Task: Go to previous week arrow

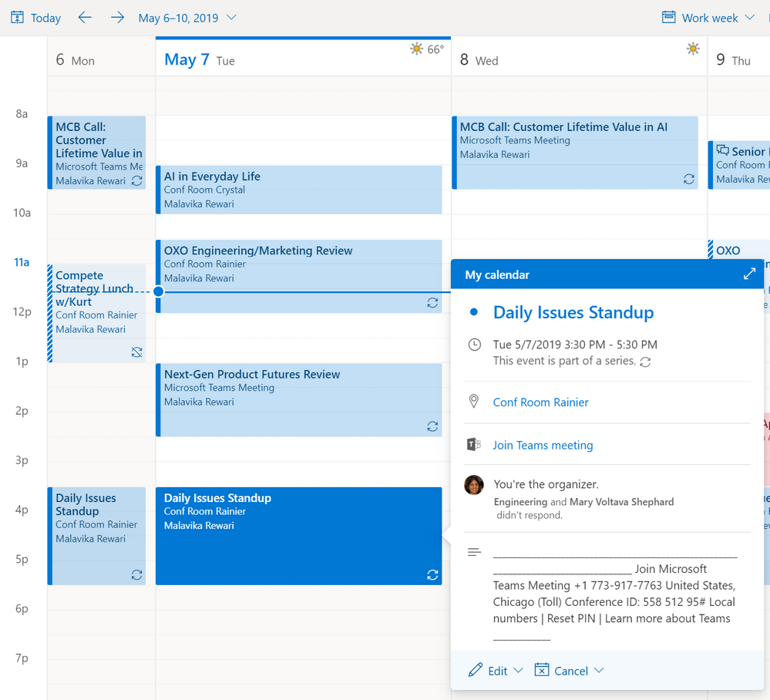Action: coord(85,18)
